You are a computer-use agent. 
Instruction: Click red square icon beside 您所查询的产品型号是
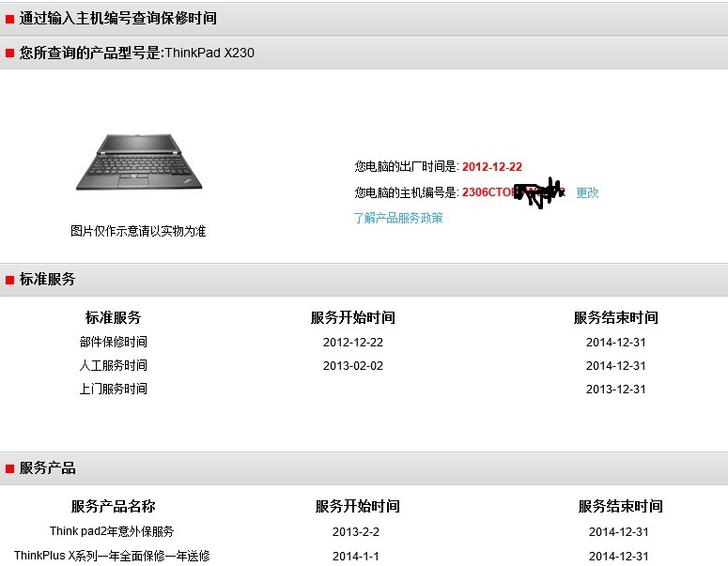(x=9, y=54)
